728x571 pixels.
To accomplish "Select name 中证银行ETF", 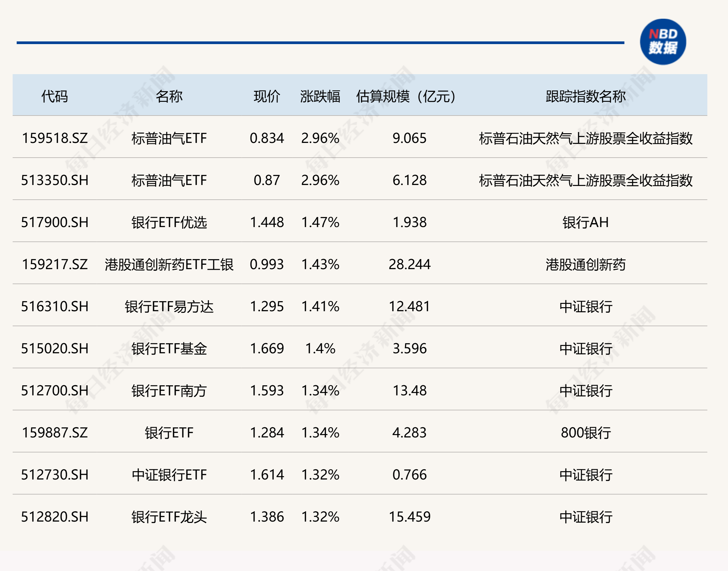I will pyautogui.click(x=169, y=475).
